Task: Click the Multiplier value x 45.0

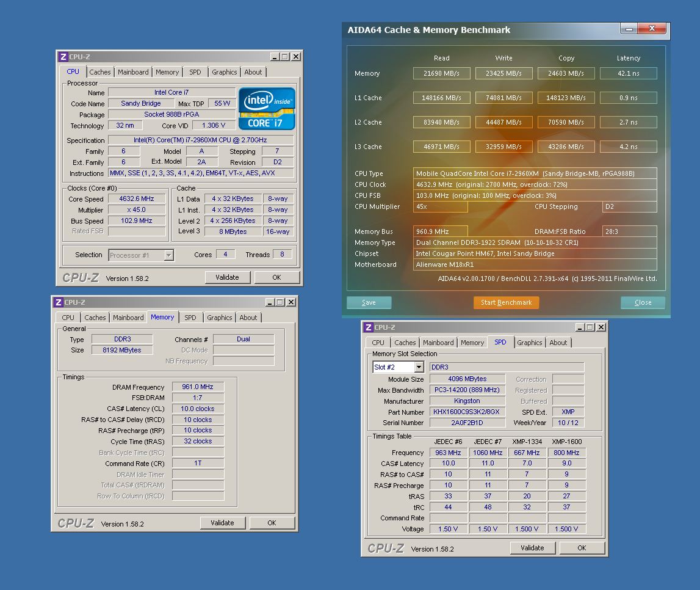Action: point(137,210)
